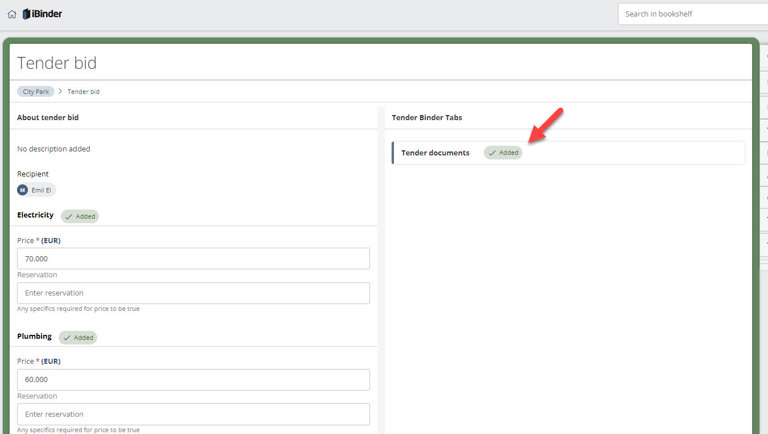768x434 pixels.
Task: Click the Added badge beside Tender documents
Action: 503,153
